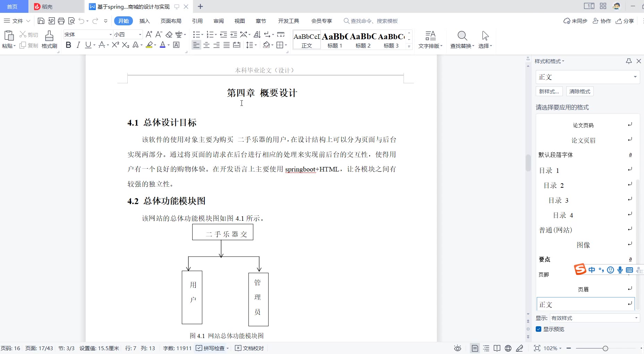
Task: Click Increase font size icon
Action: coord(149,34)
